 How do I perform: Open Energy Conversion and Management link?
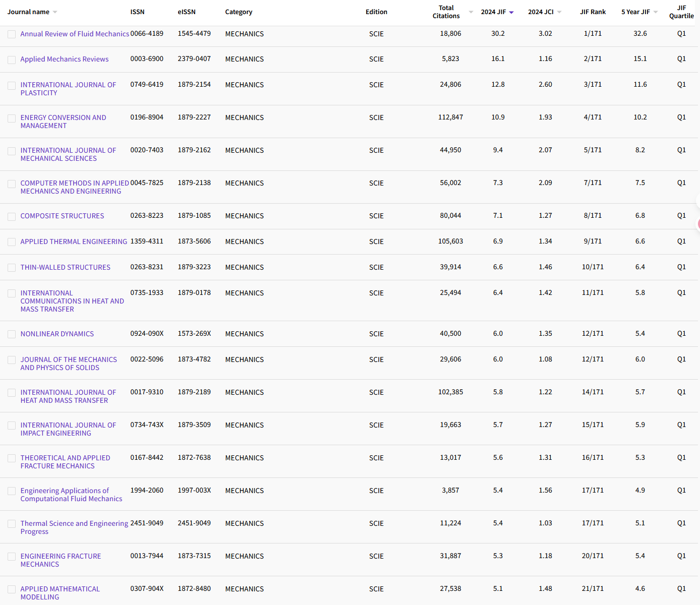[63, 122]
